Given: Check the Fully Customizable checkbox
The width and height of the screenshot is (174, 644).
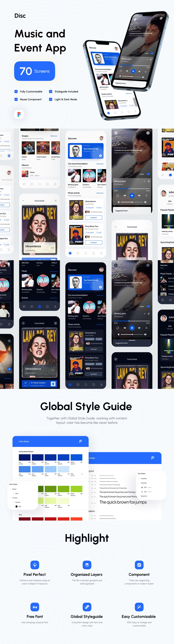Looking at the screenshot, I should (16, 91).
